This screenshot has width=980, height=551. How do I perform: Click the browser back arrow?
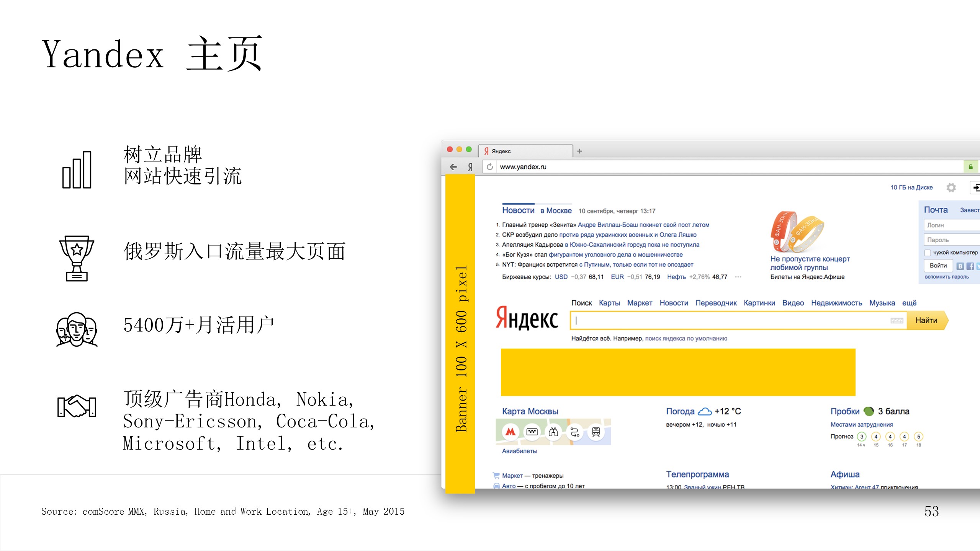(453, 166)
